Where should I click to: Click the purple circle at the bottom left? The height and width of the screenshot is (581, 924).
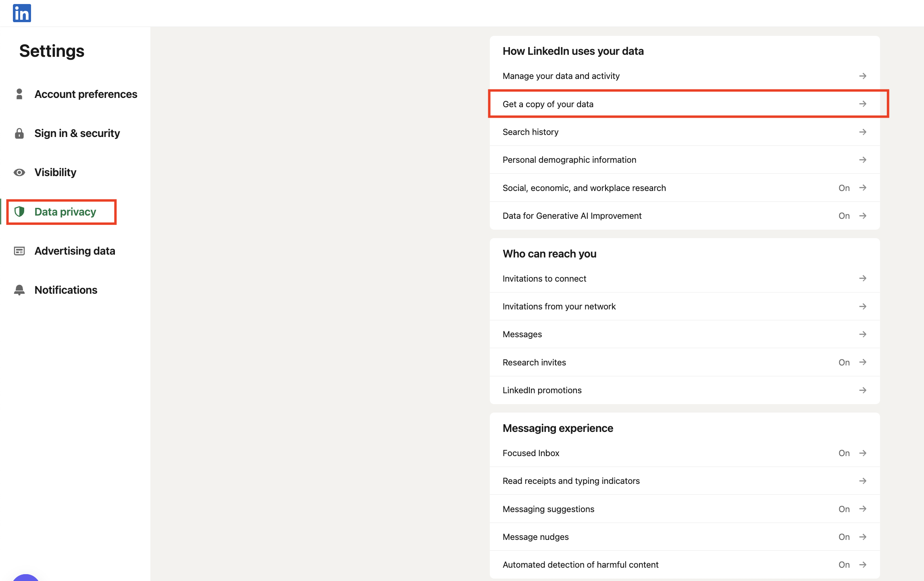[x=26, y=578]
